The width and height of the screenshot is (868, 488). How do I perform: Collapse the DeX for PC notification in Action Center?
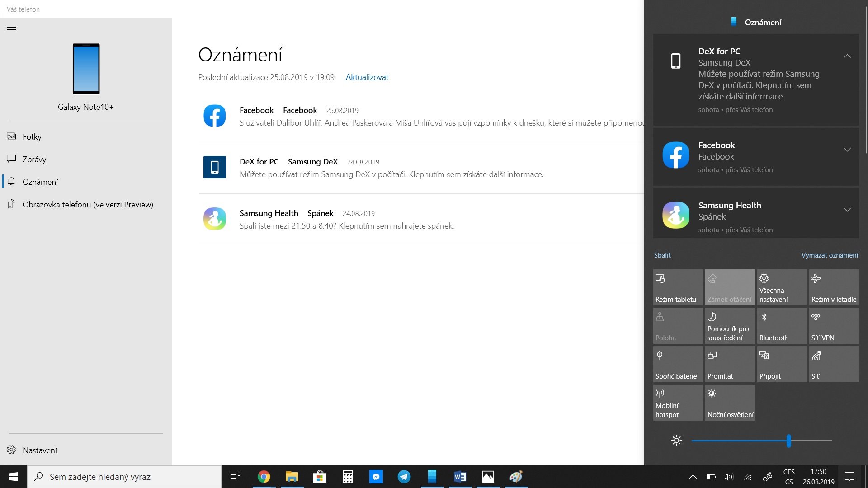pos(847,56)
